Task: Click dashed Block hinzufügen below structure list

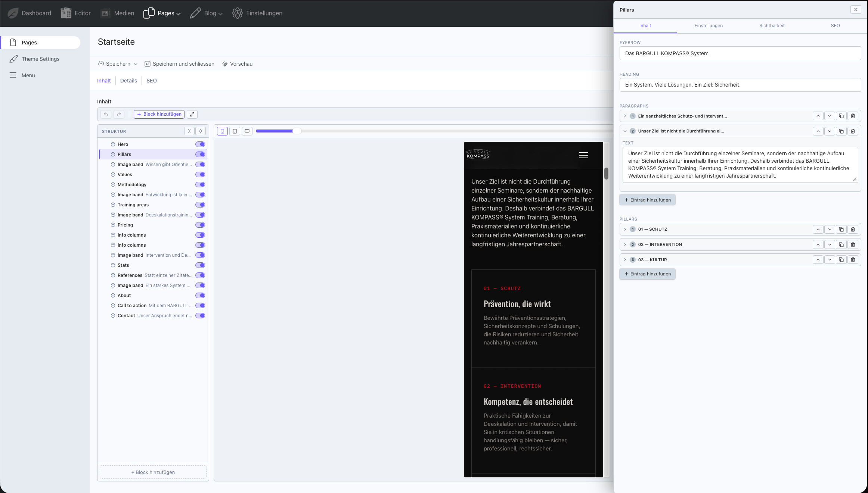Action: [x=153, y=472]
